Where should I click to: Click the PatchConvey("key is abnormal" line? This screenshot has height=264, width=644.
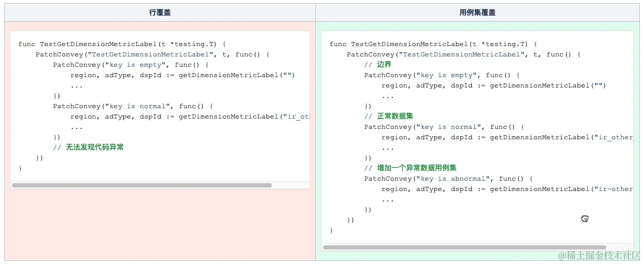tap(448, 179)
